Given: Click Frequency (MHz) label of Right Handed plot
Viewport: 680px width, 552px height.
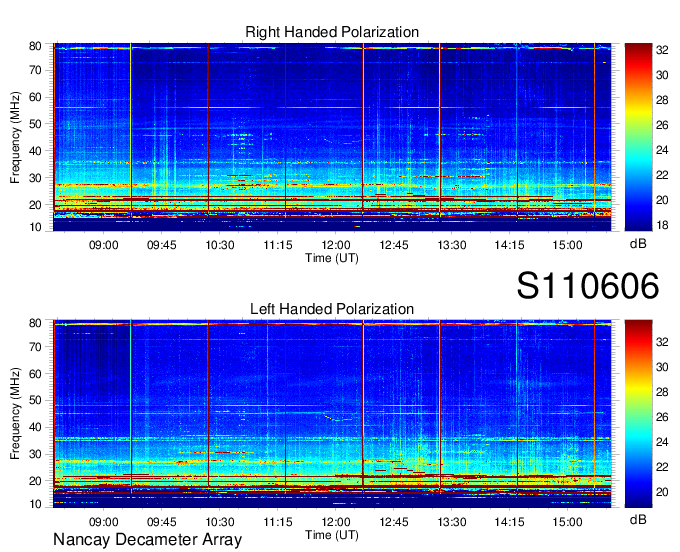Looking at the screenshot, I should pyautogui.click(x=15, y=137).
